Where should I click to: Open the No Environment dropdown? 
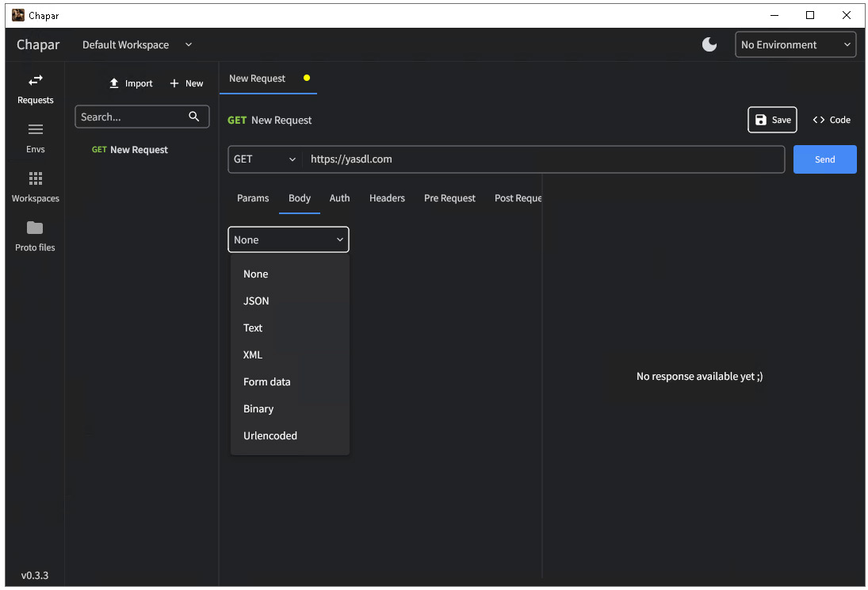(795, 44)
